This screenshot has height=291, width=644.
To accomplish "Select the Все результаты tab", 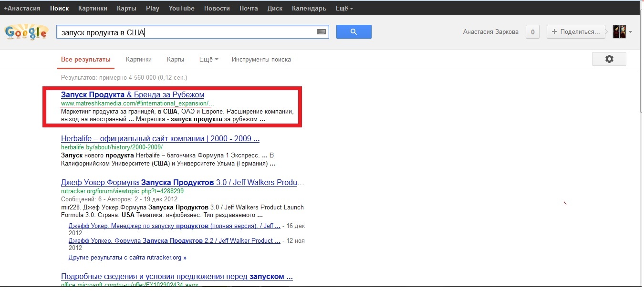I will coord(86,60).
